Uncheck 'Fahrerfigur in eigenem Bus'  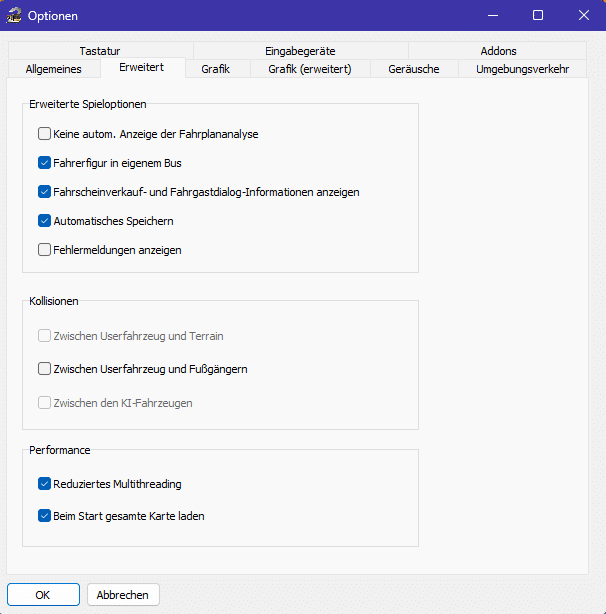tap(44, 162)
